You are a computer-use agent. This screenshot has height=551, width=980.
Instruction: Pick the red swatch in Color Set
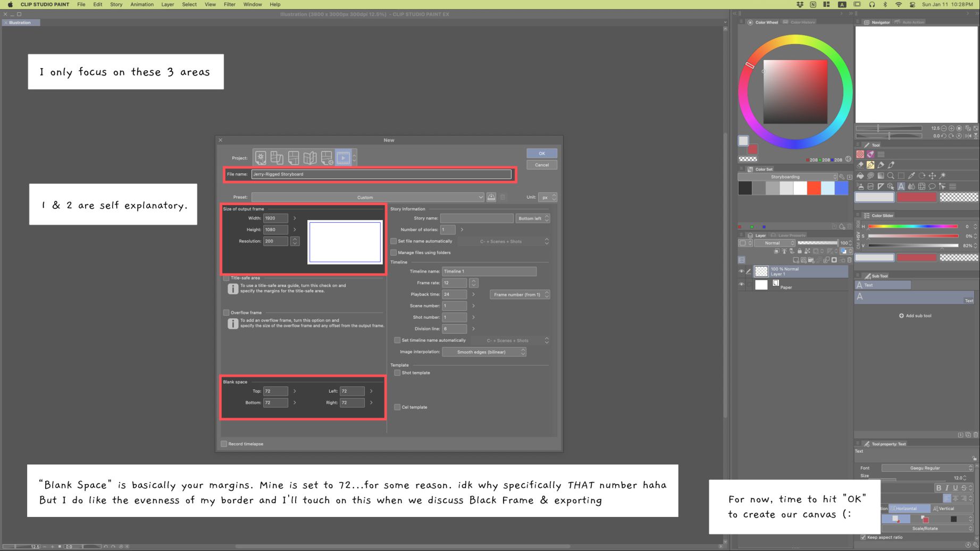814,188
